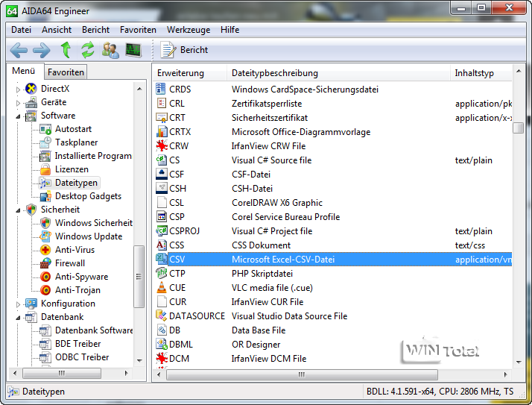Image resolution: width=532 pixels, height=405 pixels.
Task: Expand the Konfiguration tree node
Action: click(x=18, y=304)
